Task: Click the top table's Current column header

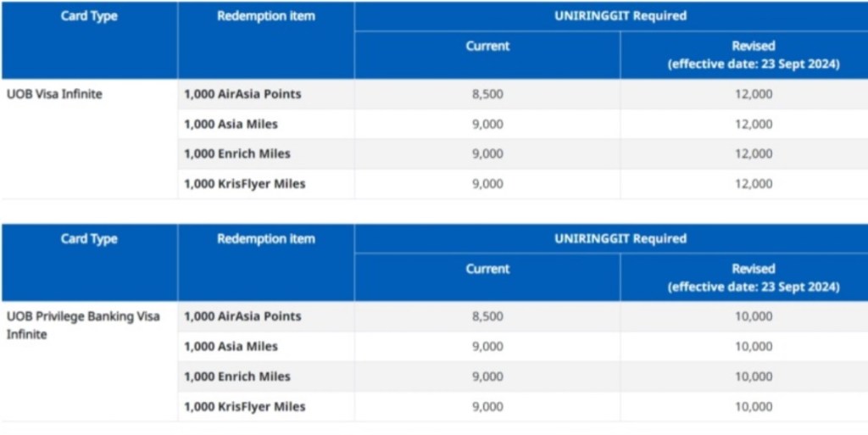Action: point(487,46)
